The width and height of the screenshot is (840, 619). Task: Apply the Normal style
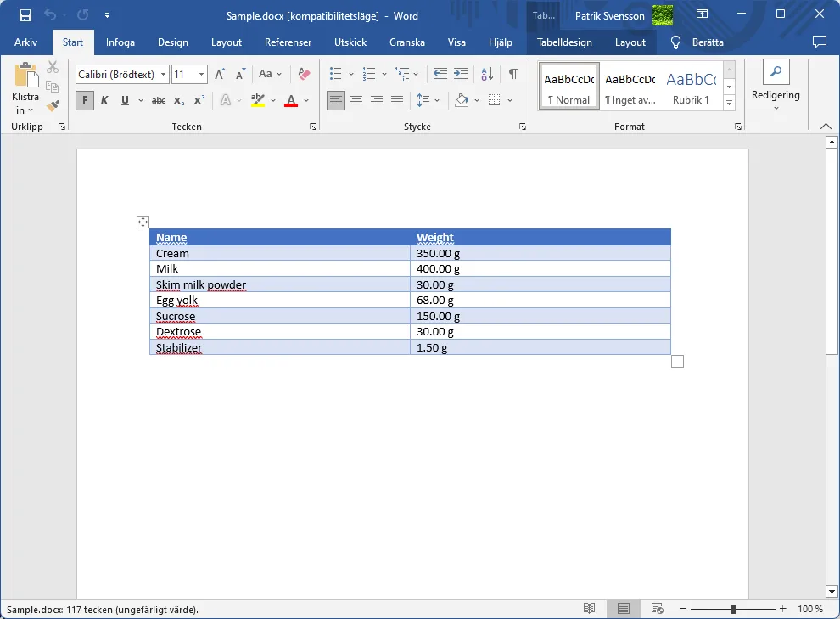tap(569, 87)
